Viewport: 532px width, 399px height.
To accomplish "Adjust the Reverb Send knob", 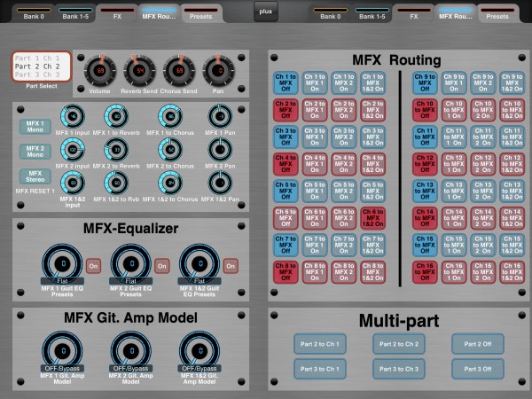I will click(139, 71).
